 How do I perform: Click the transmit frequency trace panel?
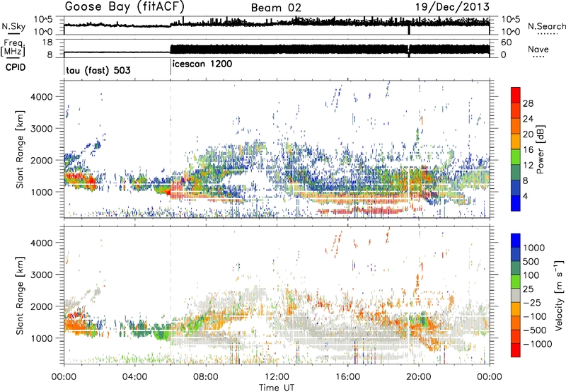coord(277,49)
